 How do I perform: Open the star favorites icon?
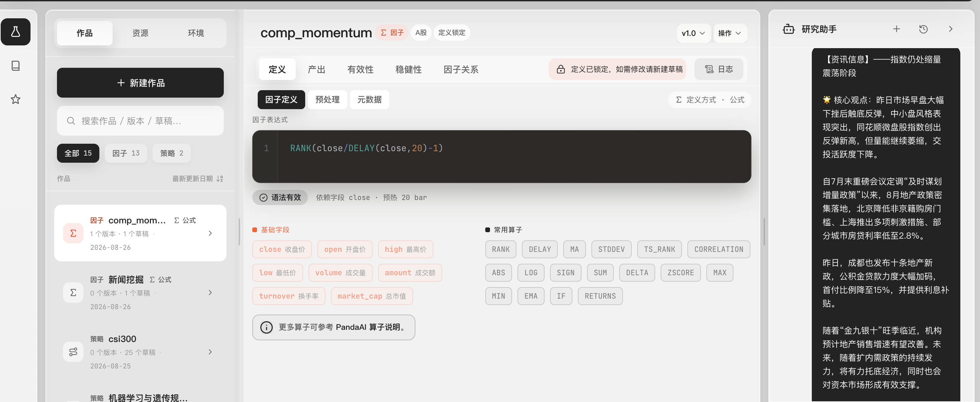point(16,99)
